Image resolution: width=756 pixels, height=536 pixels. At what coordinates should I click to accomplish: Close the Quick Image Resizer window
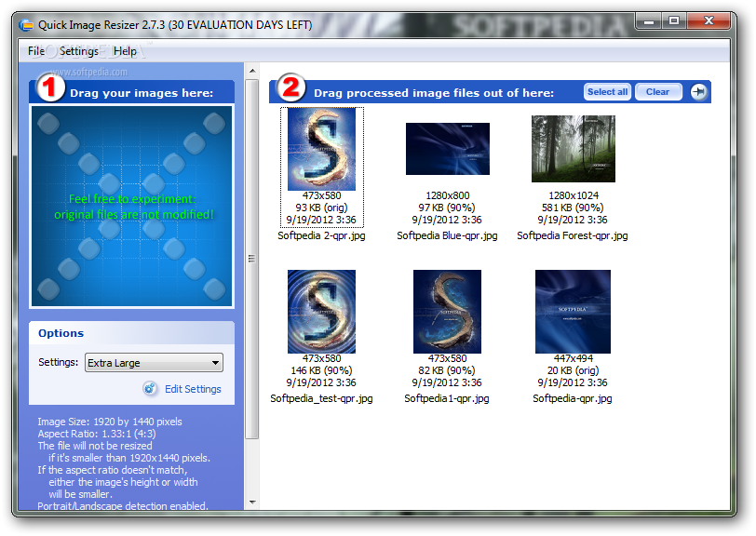coord(709,21)
